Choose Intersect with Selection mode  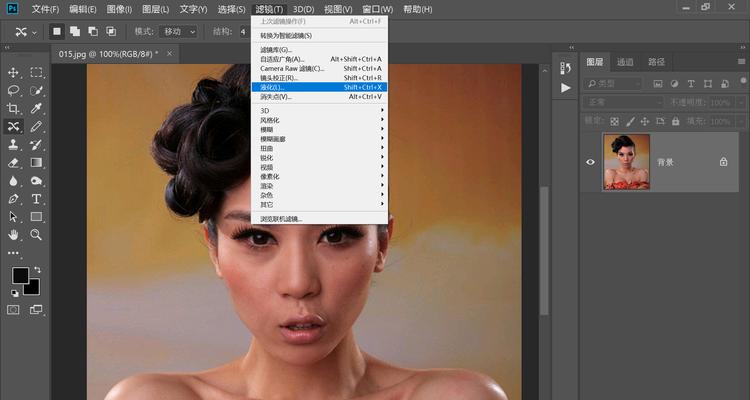tap(111, 32)
